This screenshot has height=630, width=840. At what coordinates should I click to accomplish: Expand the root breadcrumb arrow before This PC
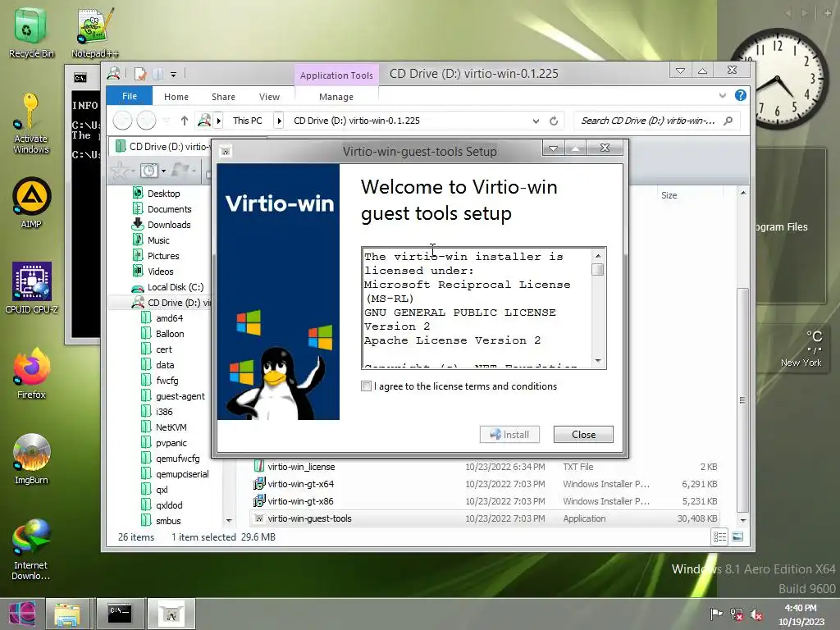click(218, 121)
